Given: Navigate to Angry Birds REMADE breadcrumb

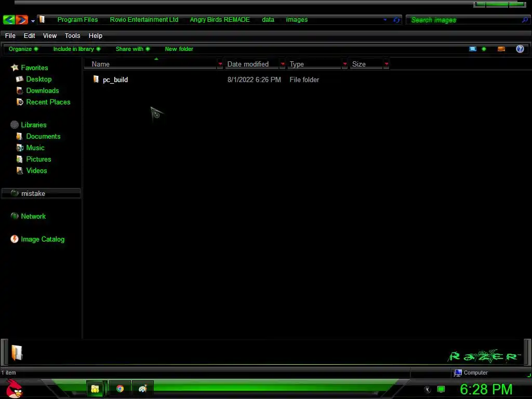Looking at the screenshot, I should click(x=220, y=20).
